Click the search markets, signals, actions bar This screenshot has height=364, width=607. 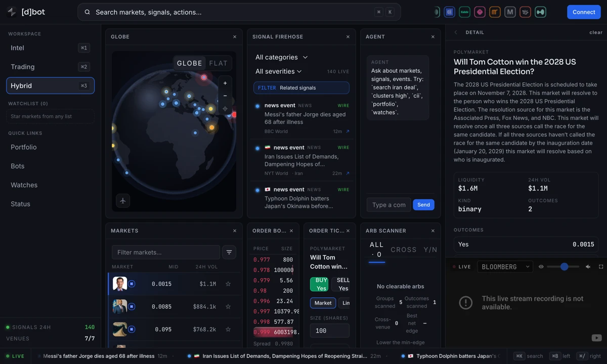[239, 12]
